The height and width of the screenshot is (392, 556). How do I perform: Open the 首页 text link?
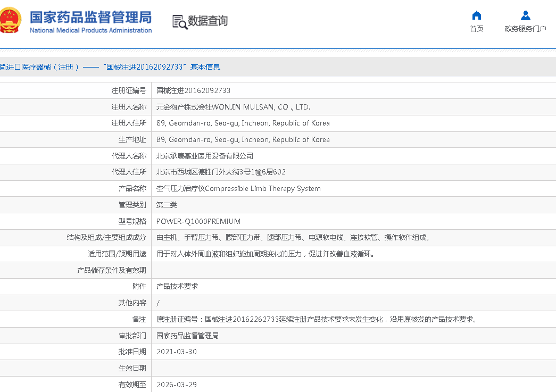coord(477,29)
